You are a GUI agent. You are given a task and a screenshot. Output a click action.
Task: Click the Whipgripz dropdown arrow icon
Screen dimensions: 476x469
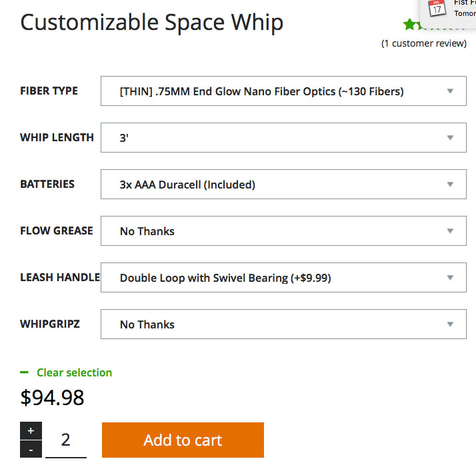(x=450, y=324)
